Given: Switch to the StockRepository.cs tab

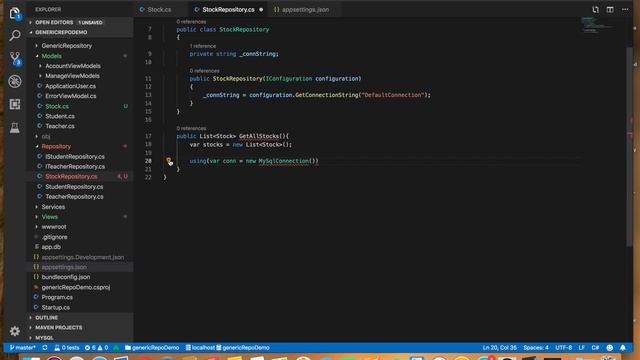Looking at the screenshot, I should (228, 9).
